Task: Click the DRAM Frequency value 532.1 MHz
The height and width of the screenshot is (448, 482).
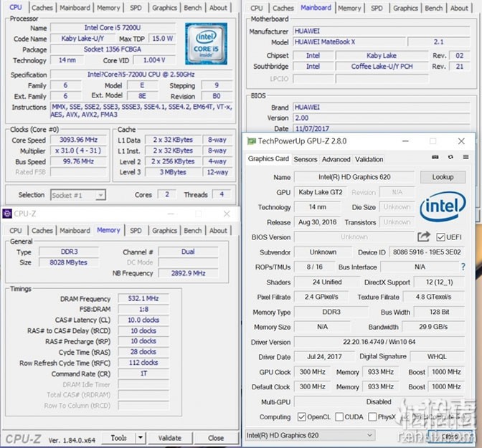Action: [x=143, y=298]
